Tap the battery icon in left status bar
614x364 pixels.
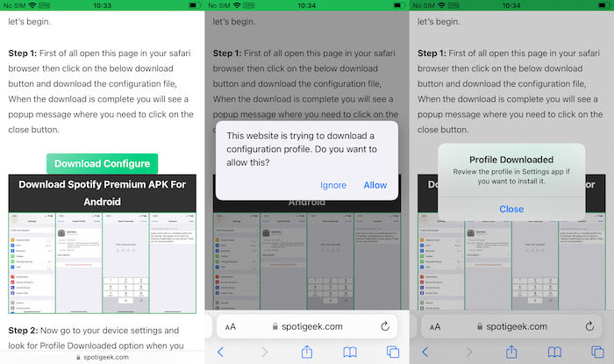(194, 5)
